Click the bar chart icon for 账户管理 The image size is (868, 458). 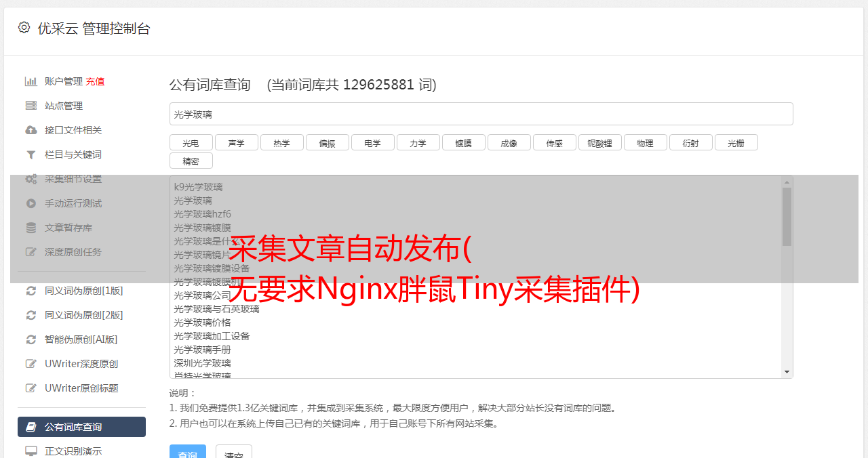(x=31, y=81)
